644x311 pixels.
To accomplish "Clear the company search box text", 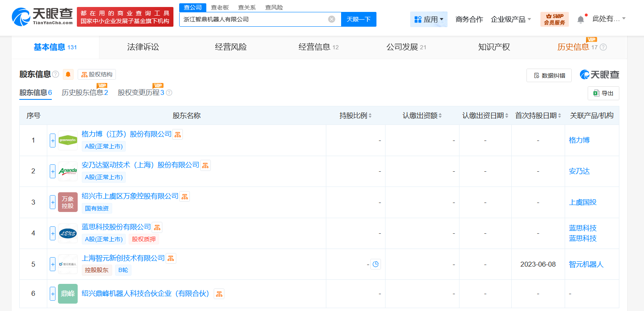I will coord(332,19).
